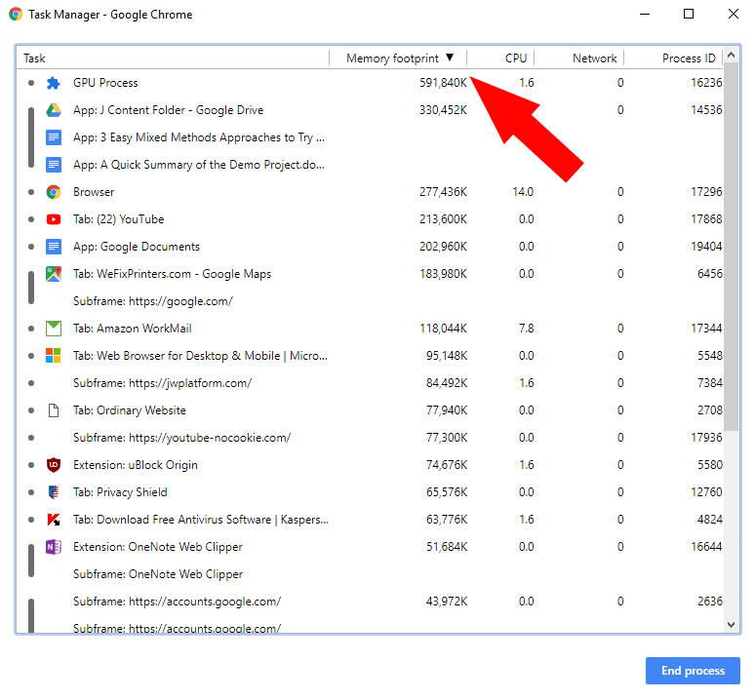Click the Docs icon beside 3 Easy Mixed Methods
This screenshot has width=755, height=700.
coord(53,137)
